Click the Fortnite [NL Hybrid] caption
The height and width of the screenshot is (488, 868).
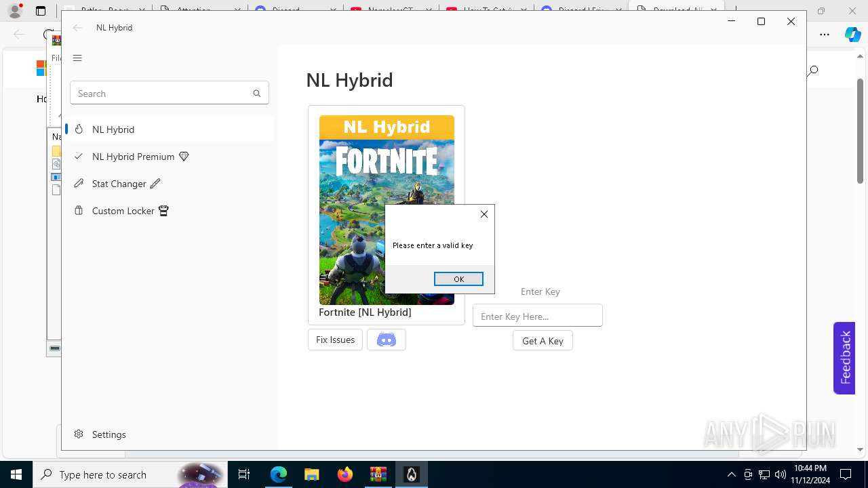[x=365, y=312]
